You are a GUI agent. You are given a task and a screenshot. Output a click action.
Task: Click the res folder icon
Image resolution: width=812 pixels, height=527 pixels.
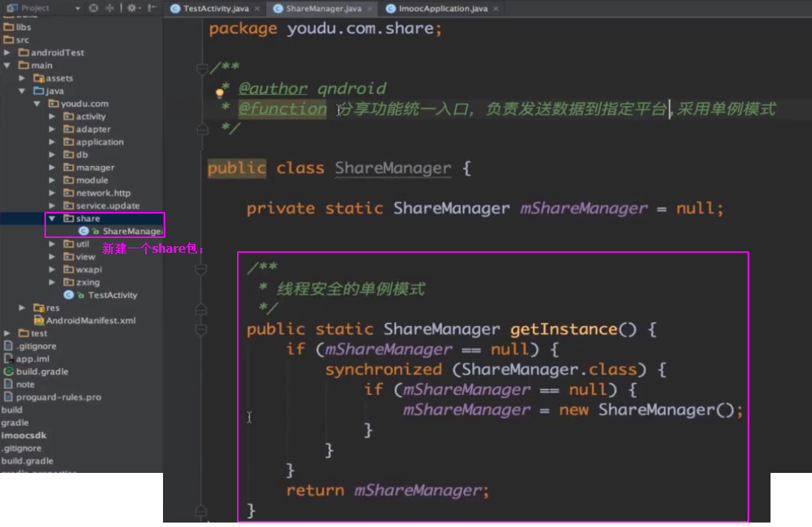click(x=39, y=308)
